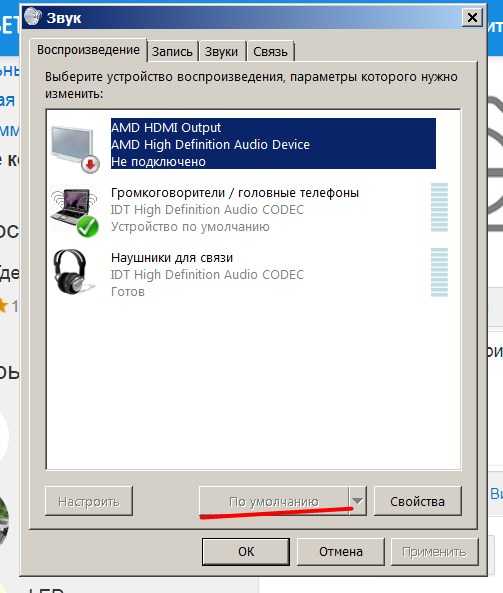Select the Воспроизведение tab
The width and height of the screenshot is (503, 593).
(x=88, y=50)
